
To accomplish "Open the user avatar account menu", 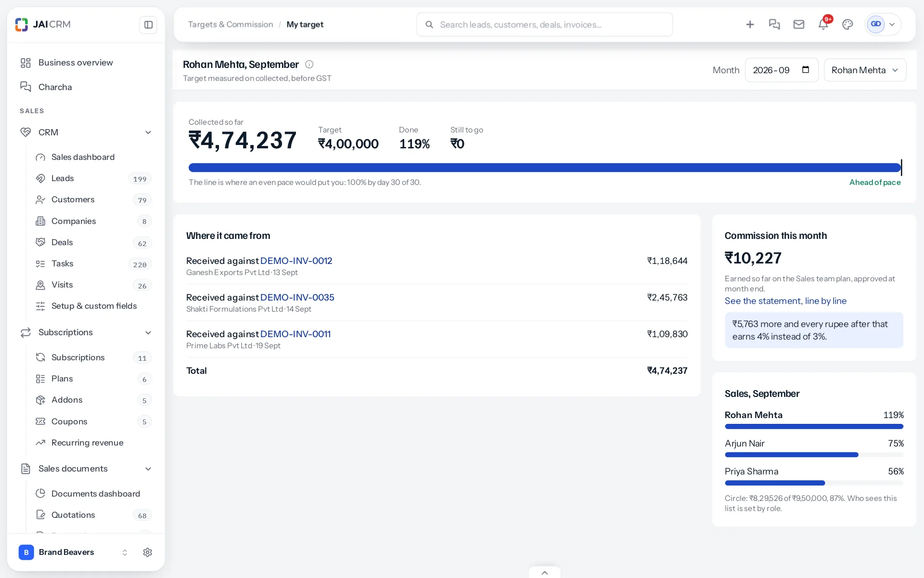I will (x=883, y=25).
